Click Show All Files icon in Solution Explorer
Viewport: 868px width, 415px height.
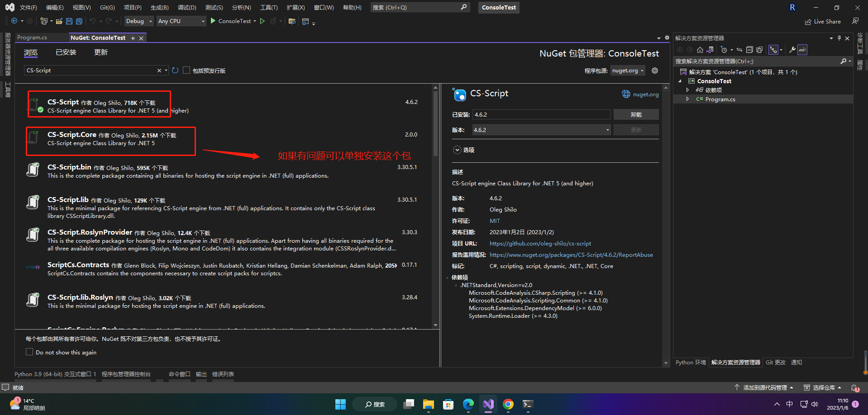759,50
